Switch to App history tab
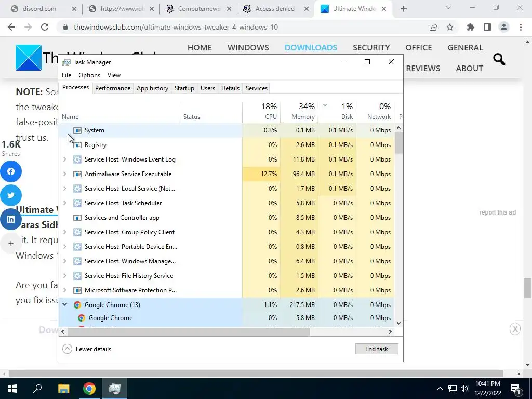532x399 pixels. [x=152, y=88]
